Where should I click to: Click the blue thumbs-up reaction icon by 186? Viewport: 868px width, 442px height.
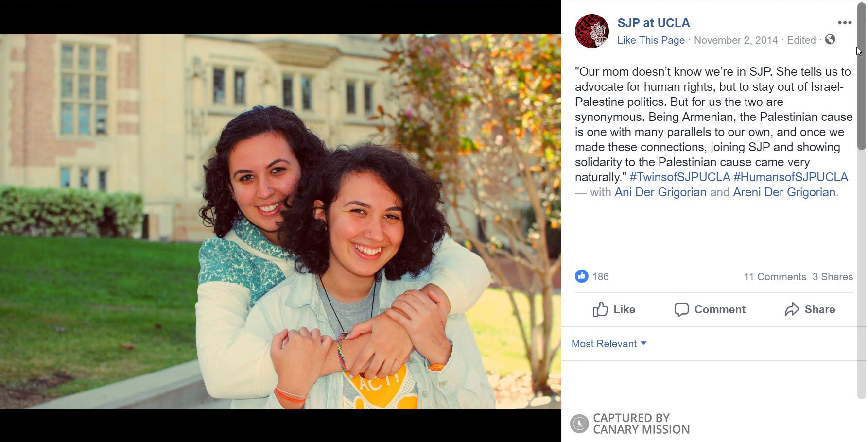click(x=581, y=277)
